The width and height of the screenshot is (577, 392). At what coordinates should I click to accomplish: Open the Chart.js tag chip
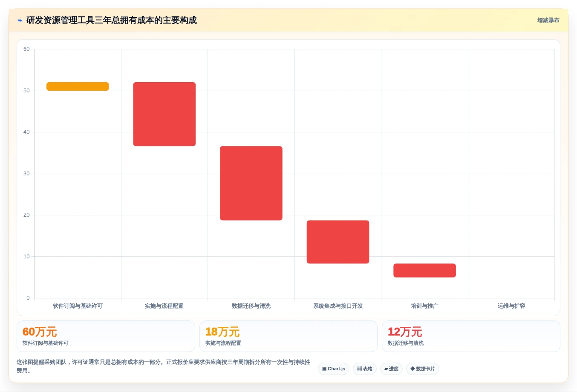(334, 369)
